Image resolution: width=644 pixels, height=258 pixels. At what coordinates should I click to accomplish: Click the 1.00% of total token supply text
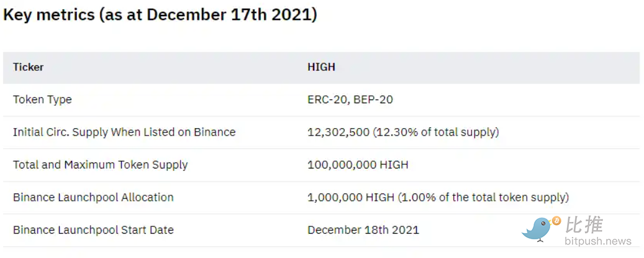pos(483,197)
